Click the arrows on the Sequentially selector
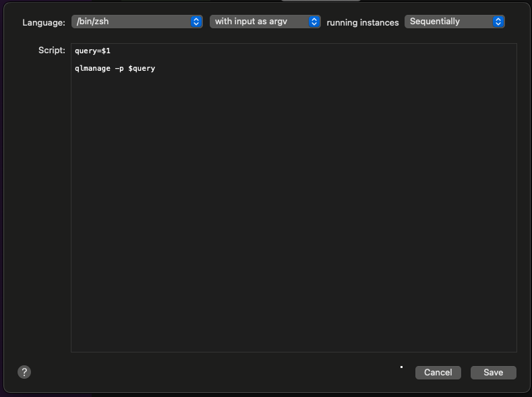 [498, 22]
